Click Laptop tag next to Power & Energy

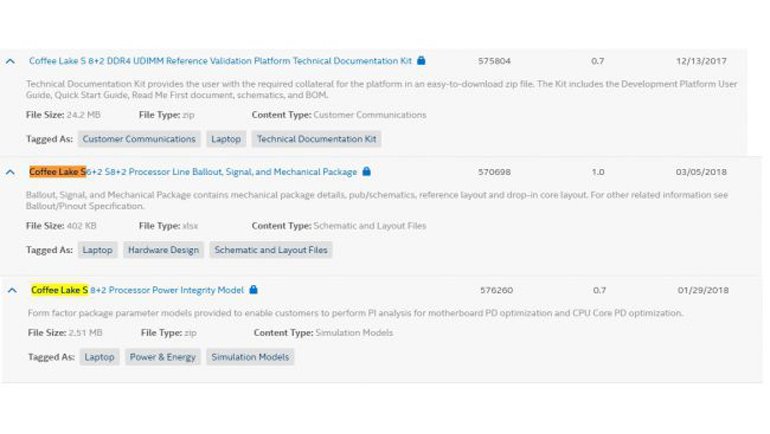click(100, 357)
